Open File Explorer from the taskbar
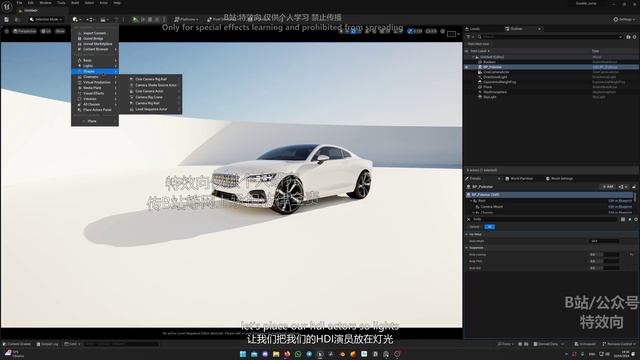This screenshot has width=640, height=360. coord(276,354)
